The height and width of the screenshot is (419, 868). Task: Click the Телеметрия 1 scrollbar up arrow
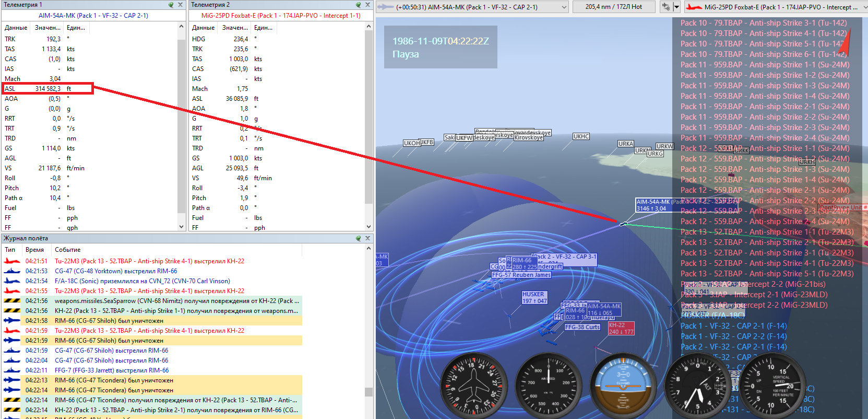182,26
